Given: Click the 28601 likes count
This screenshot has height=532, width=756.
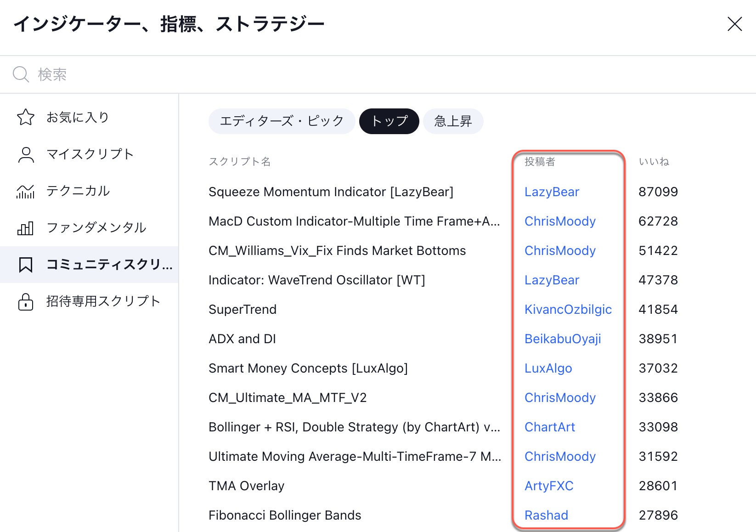Looking at the screenshot, I should 658,486.
